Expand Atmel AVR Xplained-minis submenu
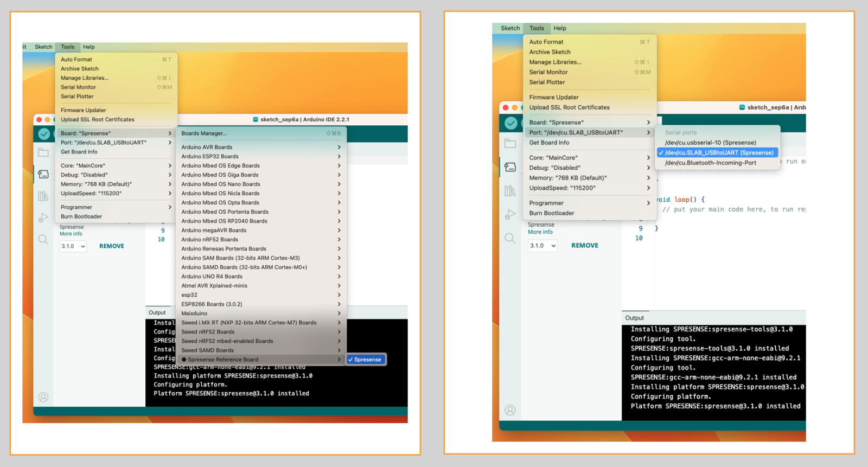The width and height of the screenshot is (868, 467). (261, 286)
